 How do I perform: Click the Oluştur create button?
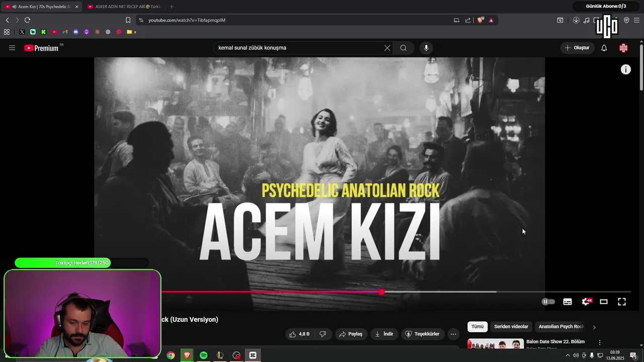[577, 48]
